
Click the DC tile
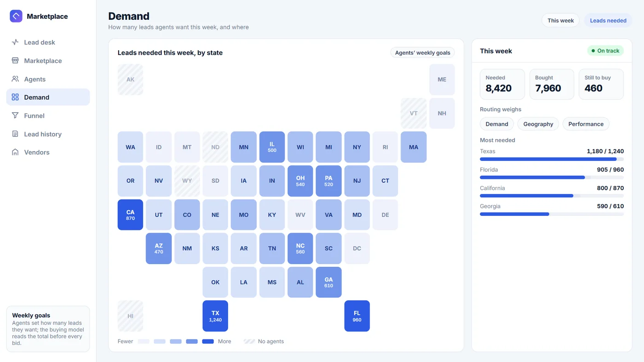point(357,249)
